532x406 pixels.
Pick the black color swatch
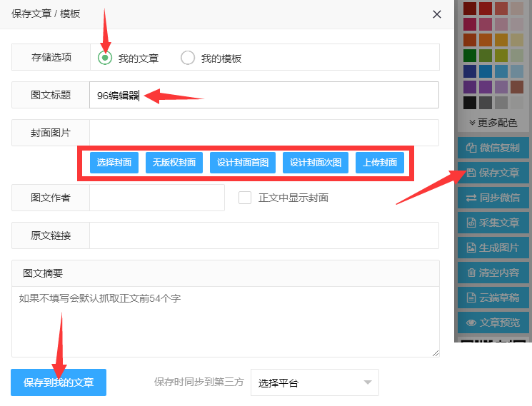(470, 103)
